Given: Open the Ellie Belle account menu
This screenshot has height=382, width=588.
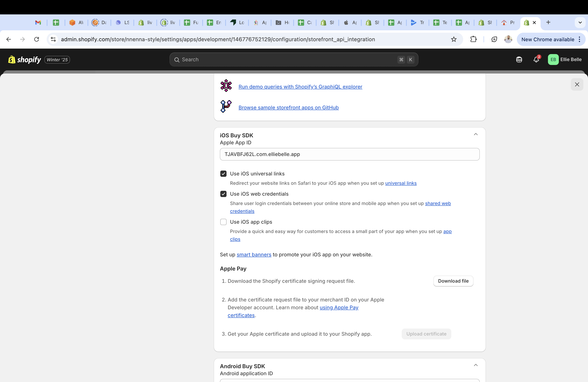Looking at the screenshot, I should pos(565,60).
